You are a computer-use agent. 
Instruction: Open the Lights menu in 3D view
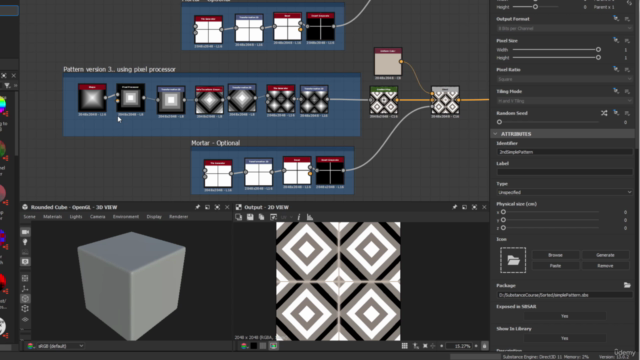[76, 217]
